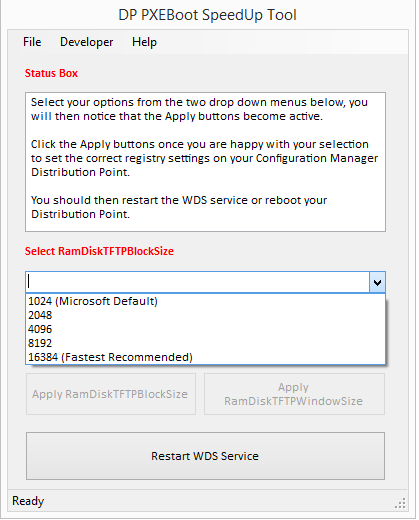Click the resize grip in the status bar
This screenshot has height=520, width=419.
click(400, 503)
